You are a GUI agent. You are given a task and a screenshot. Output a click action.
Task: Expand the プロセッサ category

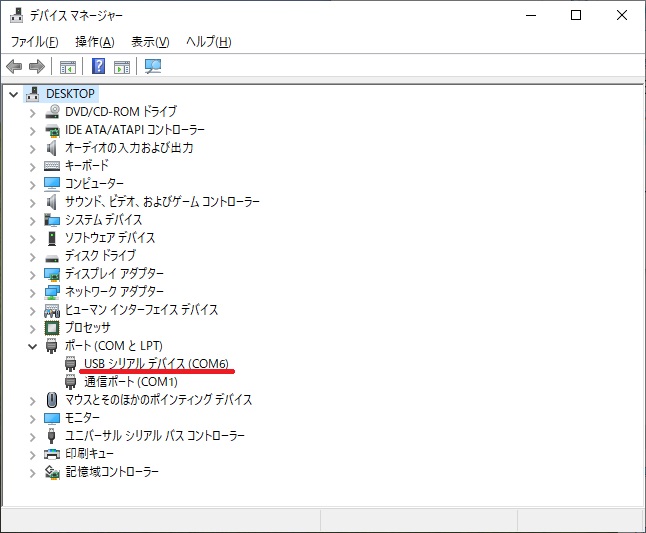pos(33,329)
